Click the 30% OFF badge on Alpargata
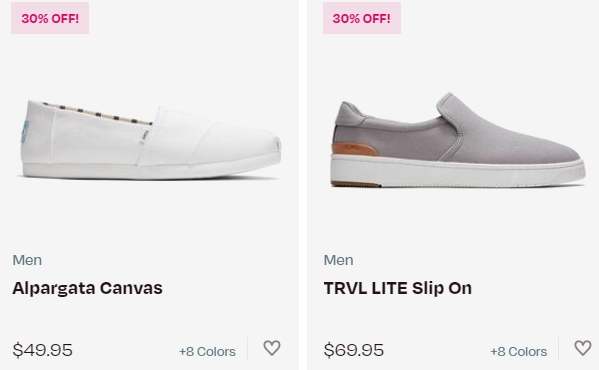The height and width of the screenshot is (370, 599). [x=50, y=18]
